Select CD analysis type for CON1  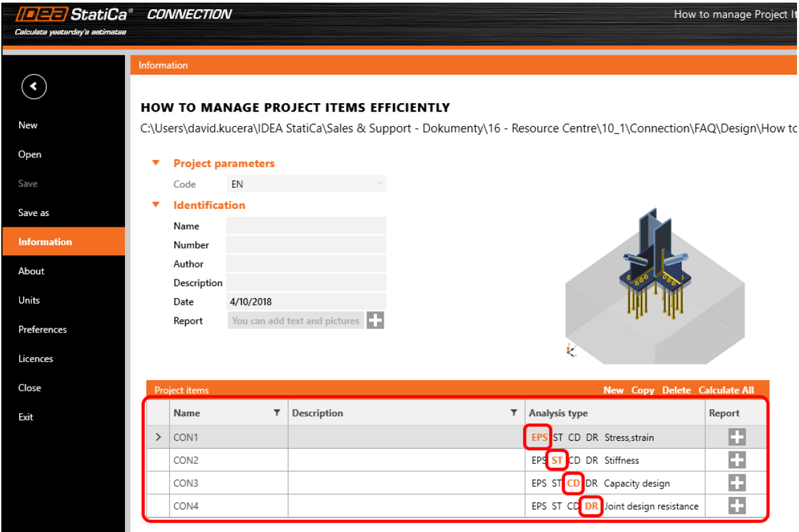click(575, 437)
